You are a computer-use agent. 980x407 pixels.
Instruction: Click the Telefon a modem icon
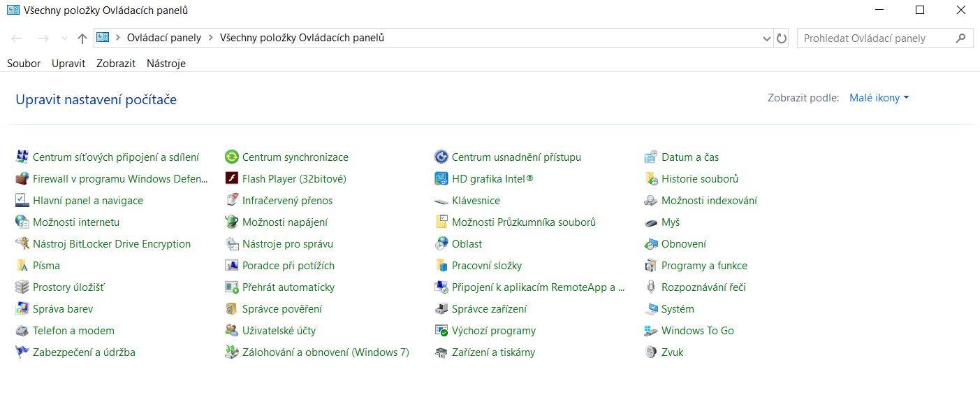(22, 331)
